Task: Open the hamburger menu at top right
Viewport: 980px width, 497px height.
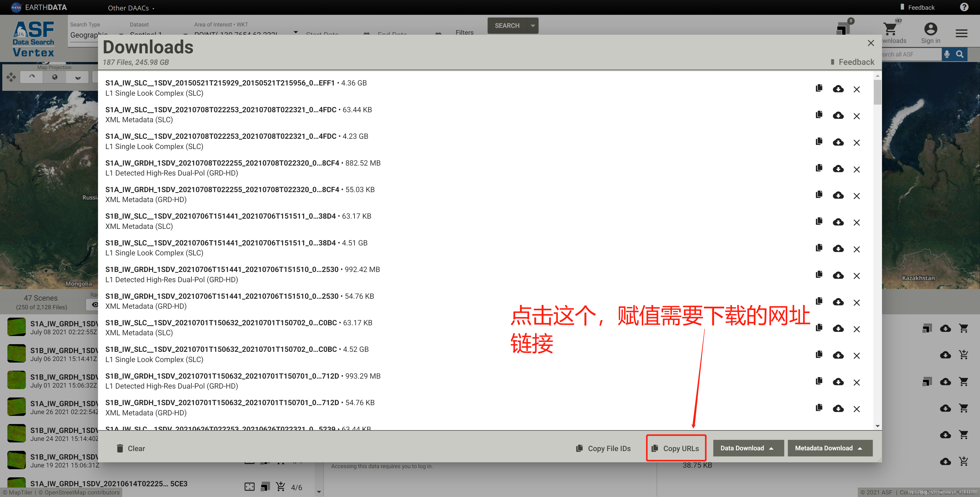Action: (961, 33)
